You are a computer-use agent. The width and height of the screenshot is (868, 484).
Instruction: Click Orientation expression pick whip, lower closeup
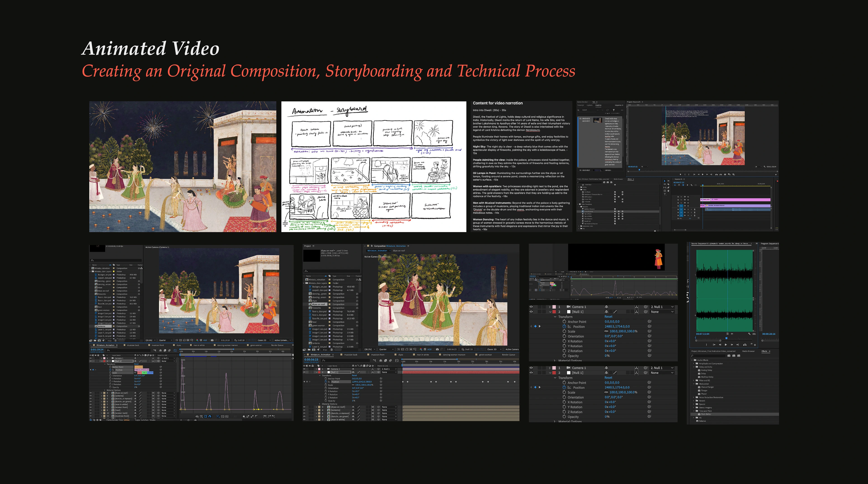(649, 397)
